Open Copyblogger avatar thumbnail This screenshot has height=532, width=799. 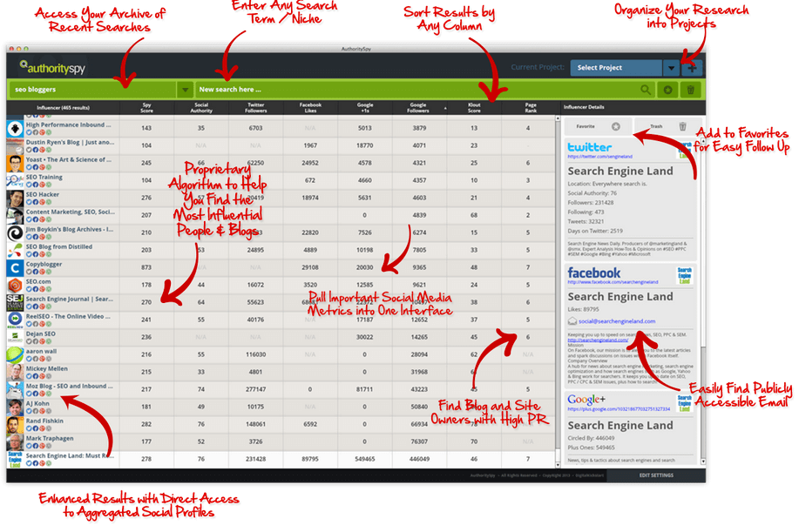click(15, 268)
